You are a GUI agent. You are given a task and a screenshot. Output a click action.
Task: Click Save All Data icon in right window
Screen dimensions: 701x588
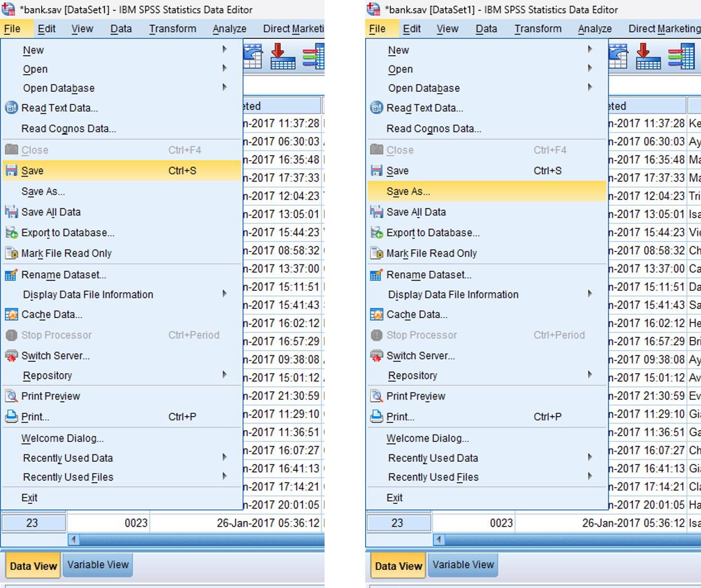[x=376, y=212]
